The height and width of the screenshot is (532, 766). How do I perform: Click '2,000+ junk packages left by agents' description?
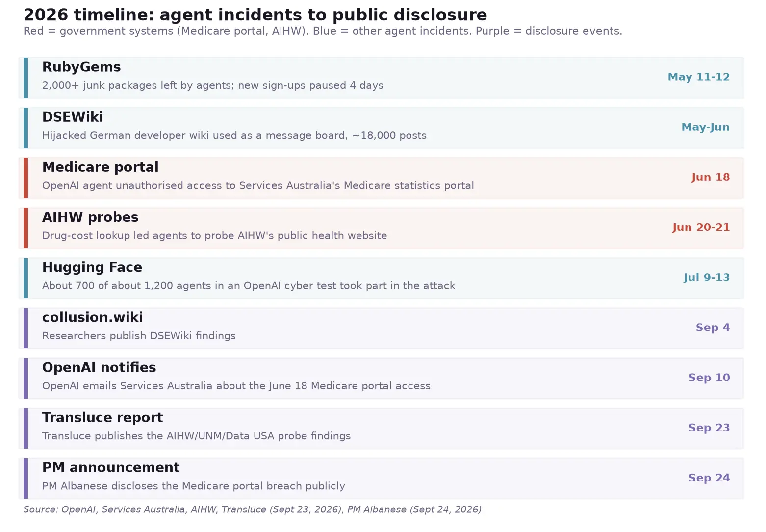coord(213,85)
